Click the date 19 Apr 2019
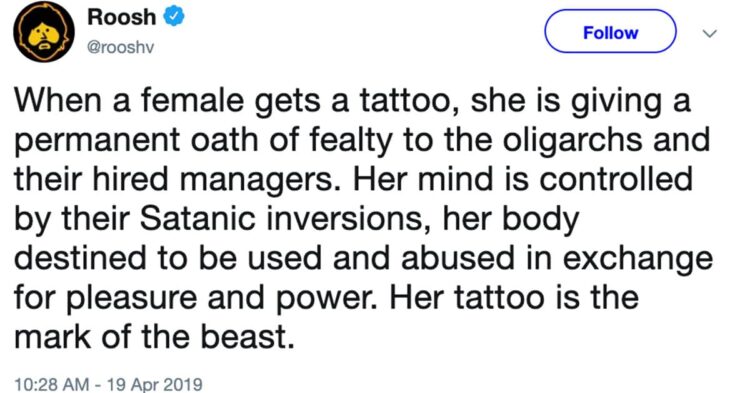 point(154,384)
